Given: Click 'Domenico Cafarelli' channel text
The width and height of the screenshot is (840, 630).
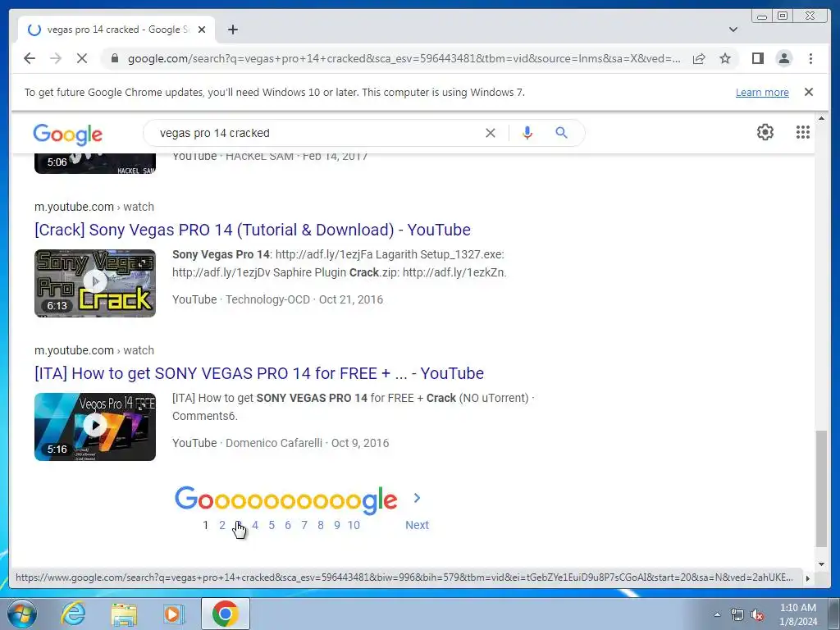Looking at the screenshot, I should pyautogui.click(x=274, y=443).
